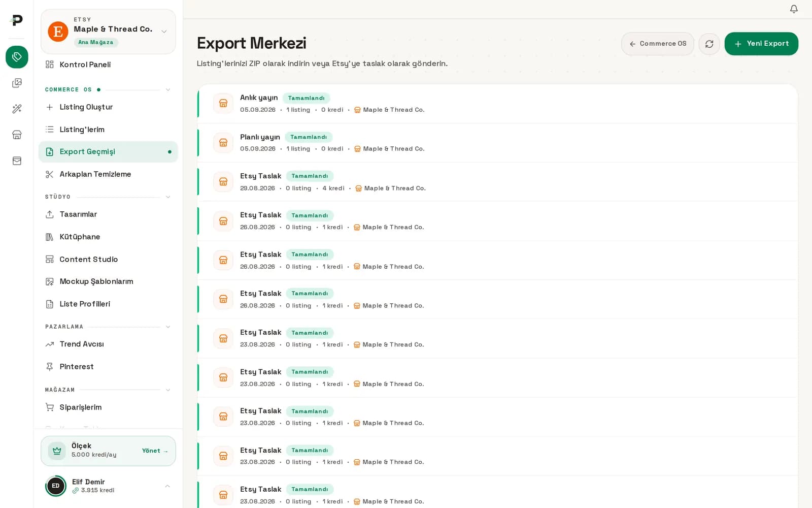
Task: Open Arkaplan Temizleme
Action: 108,174
